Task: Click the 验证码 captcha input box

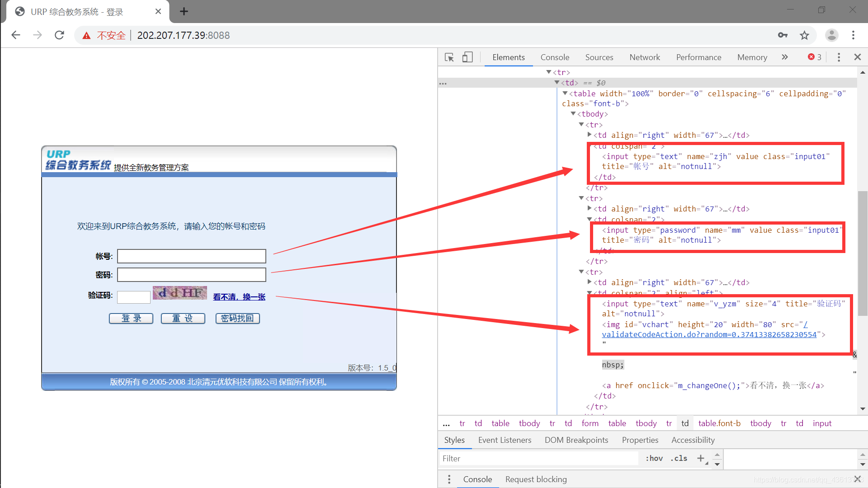Action: click(x=134, y=297)
